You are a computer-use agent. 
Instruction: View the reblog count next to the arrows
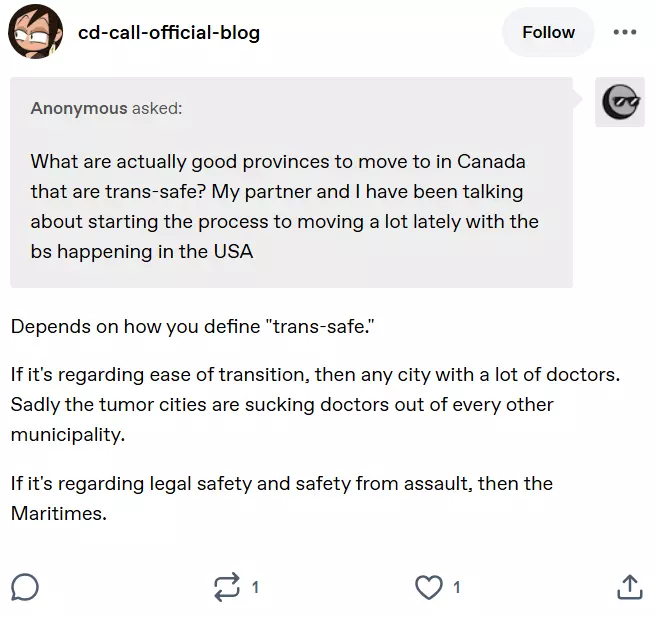[255, 587]
